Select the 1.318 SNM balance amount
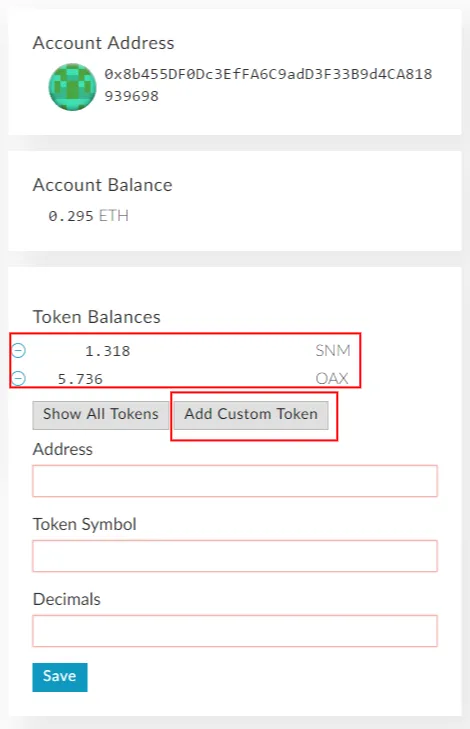The height and width of the screenshot is (729, 470). 107,351
